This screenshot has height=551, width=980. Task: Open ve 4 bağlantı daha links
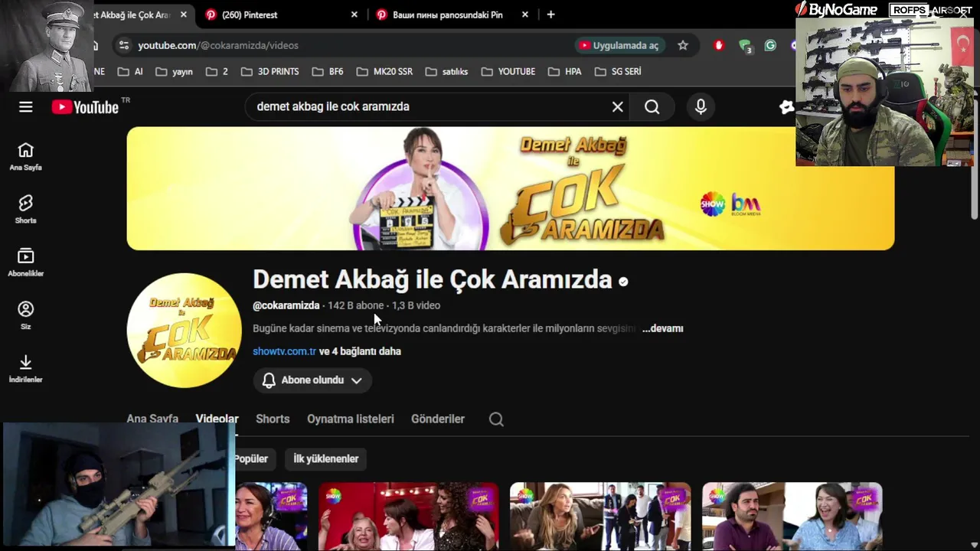(360, 351)
